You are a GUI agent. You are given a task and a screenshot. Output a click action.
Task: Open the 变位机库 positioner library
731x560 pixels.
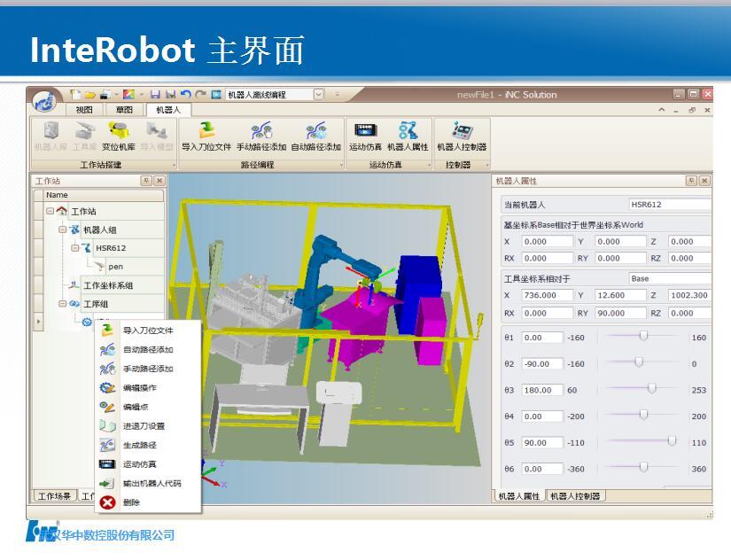click(x=119, y=136)
